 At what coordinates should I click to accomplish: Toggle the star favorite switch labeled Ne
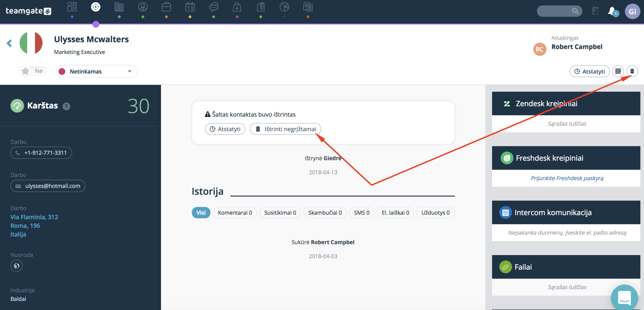point(33,71)
